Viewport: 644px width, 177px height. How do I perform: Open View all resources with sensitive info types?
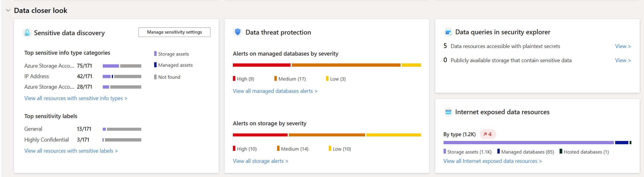point(76,98)
